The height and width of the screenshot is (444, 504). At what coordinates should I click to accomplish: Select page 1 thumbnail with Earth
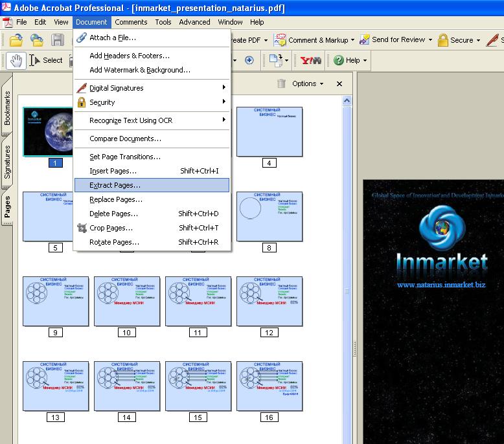(x=48, y=132)
